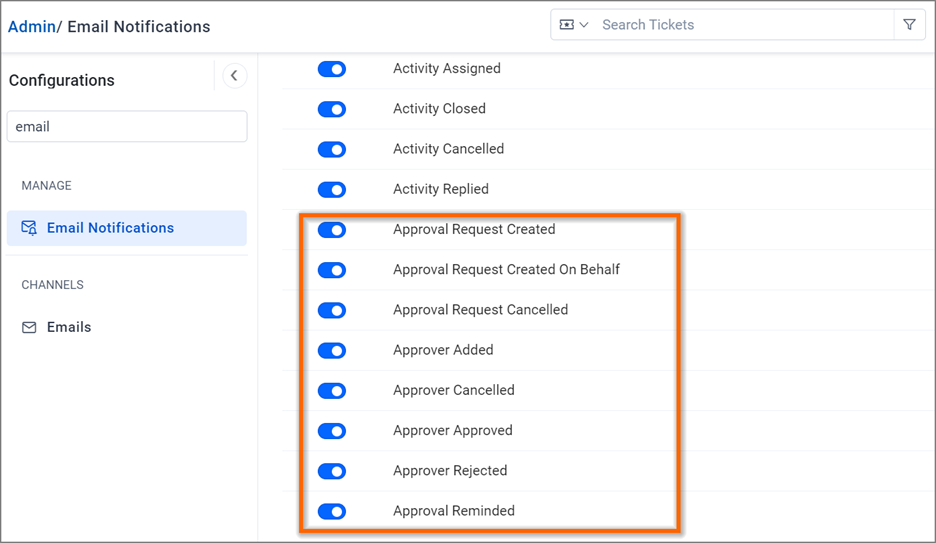This screenshot has height=543, width=936.
Task: Go to the Admin breadcrumb link
Action: pos(32,27)
